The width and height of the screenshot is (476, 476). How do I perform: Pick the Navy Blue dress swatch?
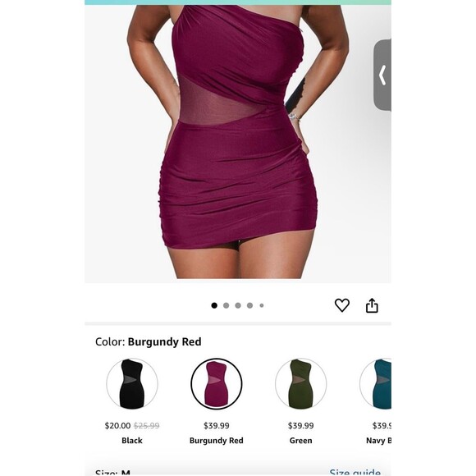[x=376, y=384]
